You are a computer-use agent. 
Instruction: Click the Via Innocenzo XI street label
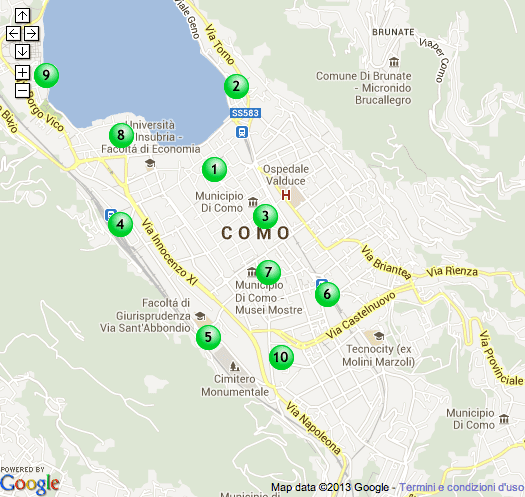169,252
